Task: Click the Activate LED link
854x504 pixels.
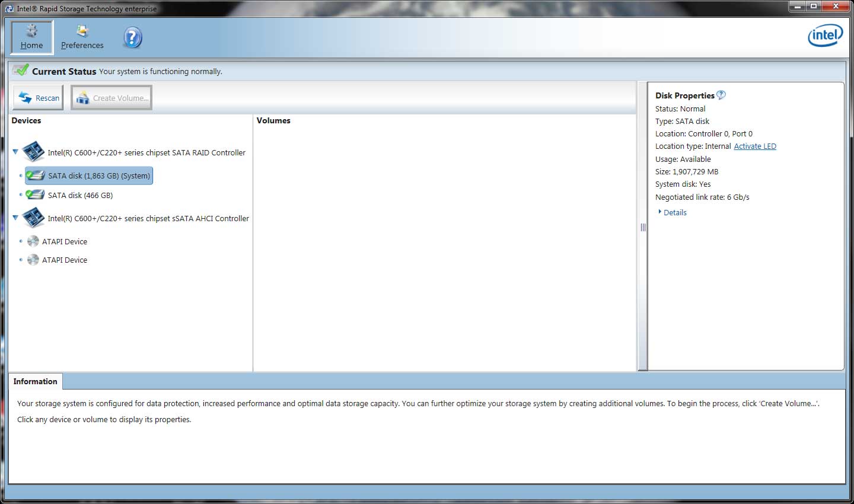Action: click(x=754, y=146)
